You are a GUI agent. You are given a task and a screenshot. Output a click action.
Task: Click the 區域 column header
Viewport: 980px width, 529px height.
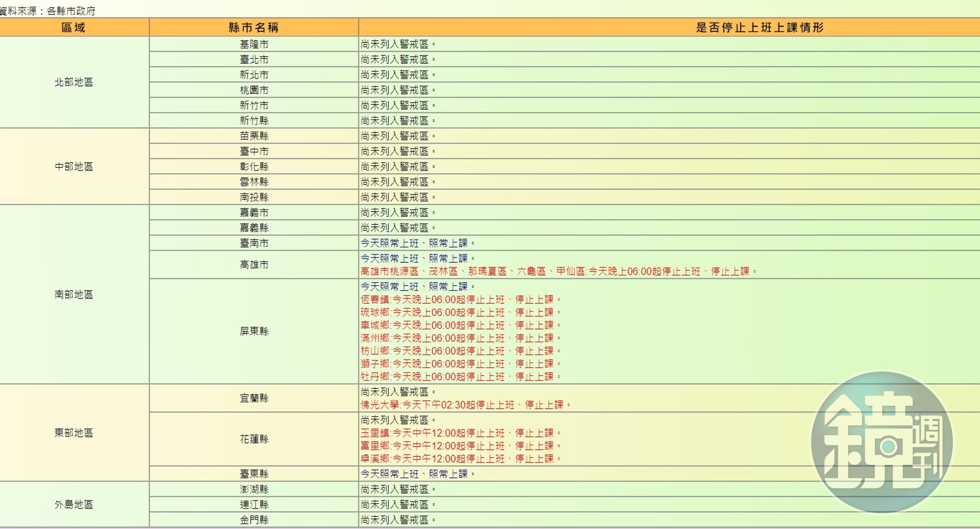tap(74, 27)
